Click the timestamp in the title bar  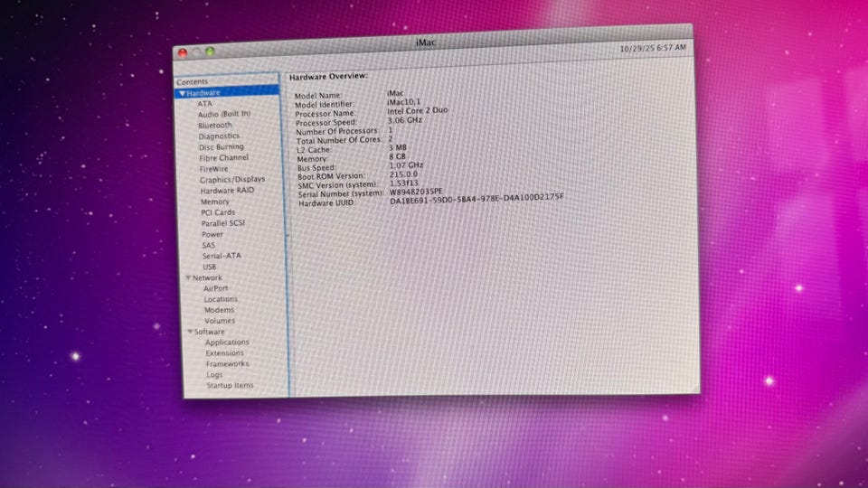coord(653,49)
